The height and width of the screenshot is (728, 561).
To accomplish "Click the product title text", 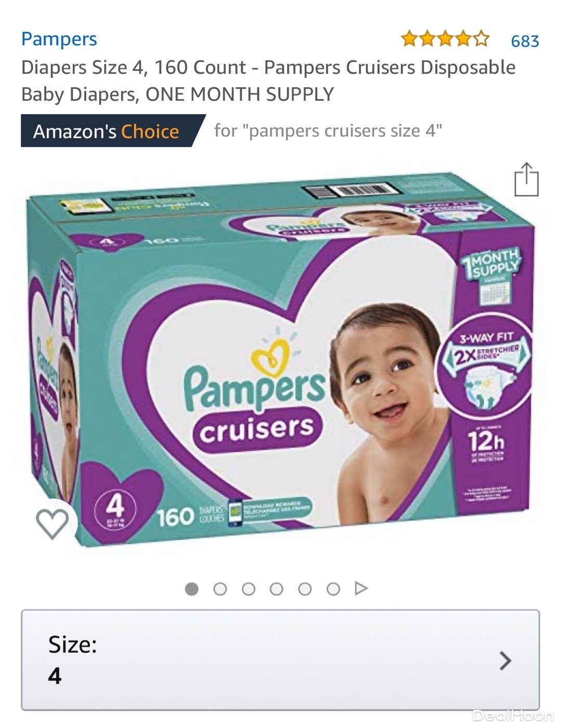I will (269, 80).
